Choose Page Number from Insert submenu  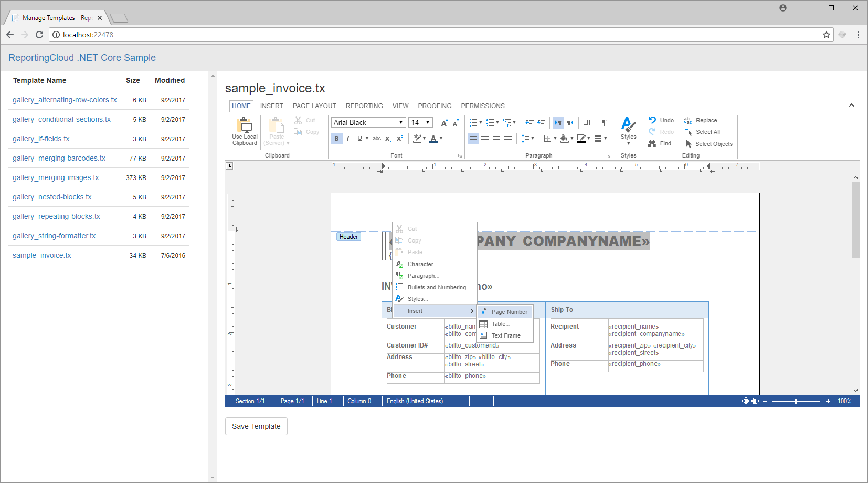tap(504, 312)
